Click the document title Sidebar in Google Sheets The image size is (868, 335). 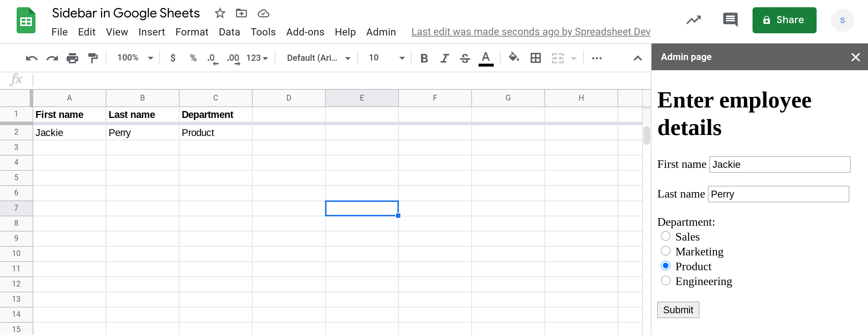pos(126,13)
